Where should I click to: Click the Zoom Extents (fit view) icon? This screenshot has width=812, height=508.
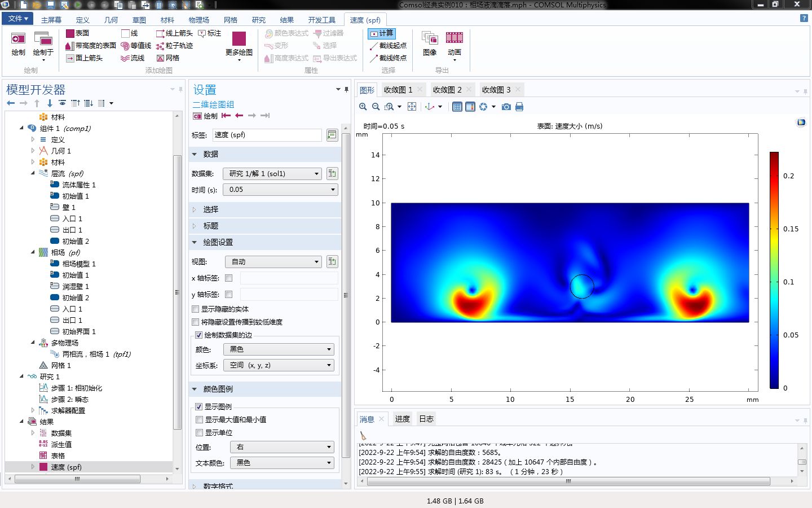[x=412, y=106]
